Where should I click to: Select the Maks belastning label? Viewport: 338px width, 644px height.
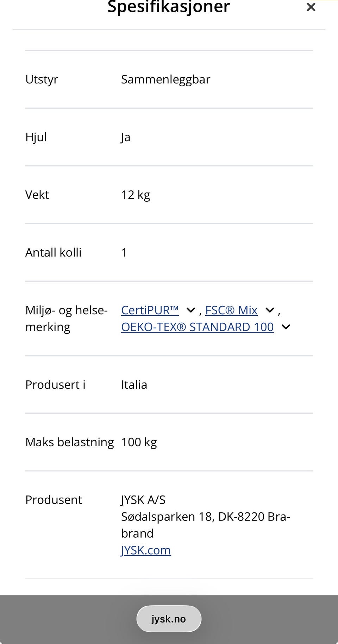pyautogui.click(x=70, y=442)
